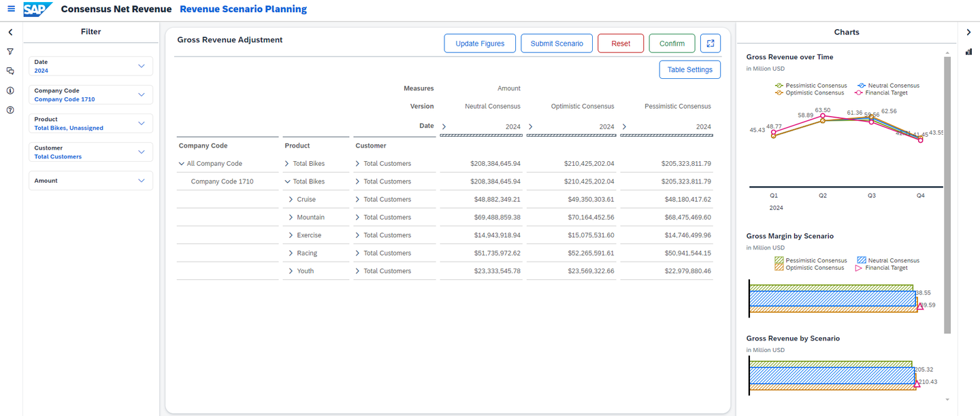This screenshot has width=980, height=416.
Task: Click Optimistic Consensus legend in Gross Margin by Scenario
Action: point(810,268)
